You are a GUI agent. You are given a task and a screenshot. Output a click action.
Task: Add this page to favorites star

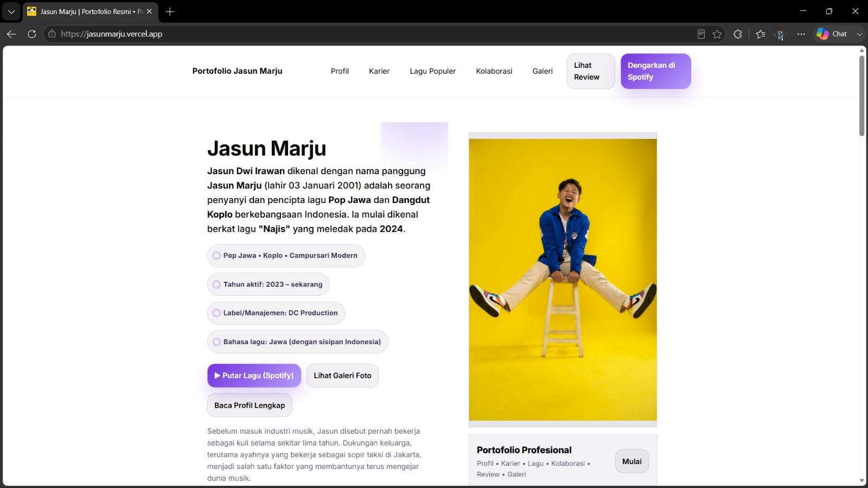tap(717, 34)
